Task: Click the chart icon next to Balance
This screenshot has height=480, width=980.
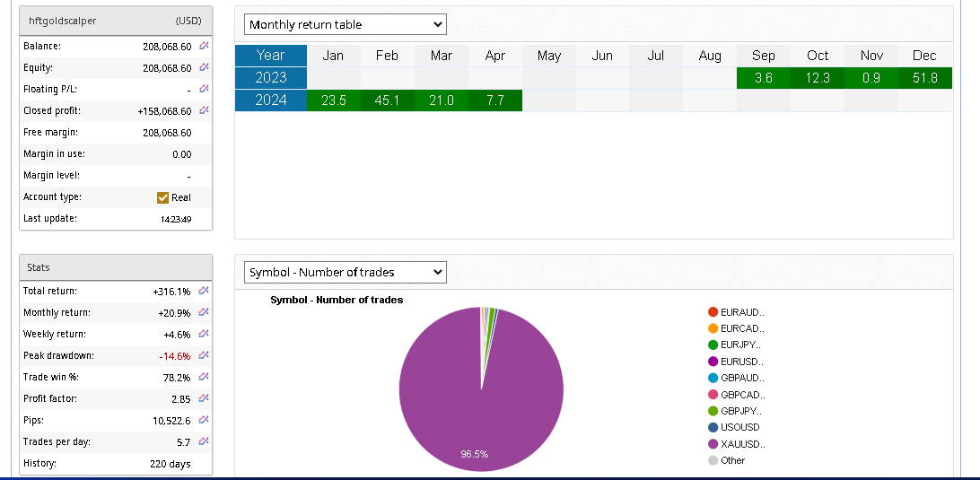Action: pyautogui.click(x=204, y=46)
